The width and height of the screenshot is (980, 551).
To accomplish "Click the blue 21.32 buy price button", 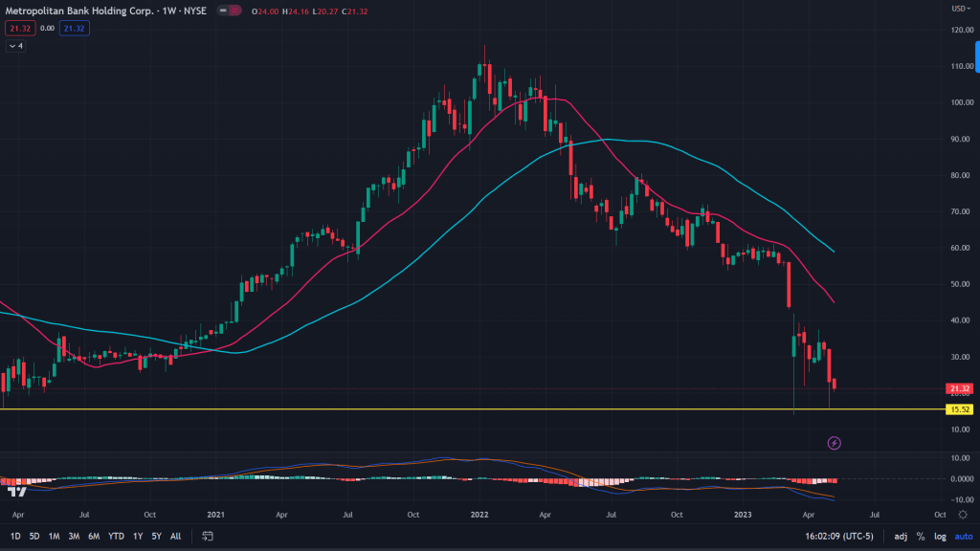I will [73, 29].
